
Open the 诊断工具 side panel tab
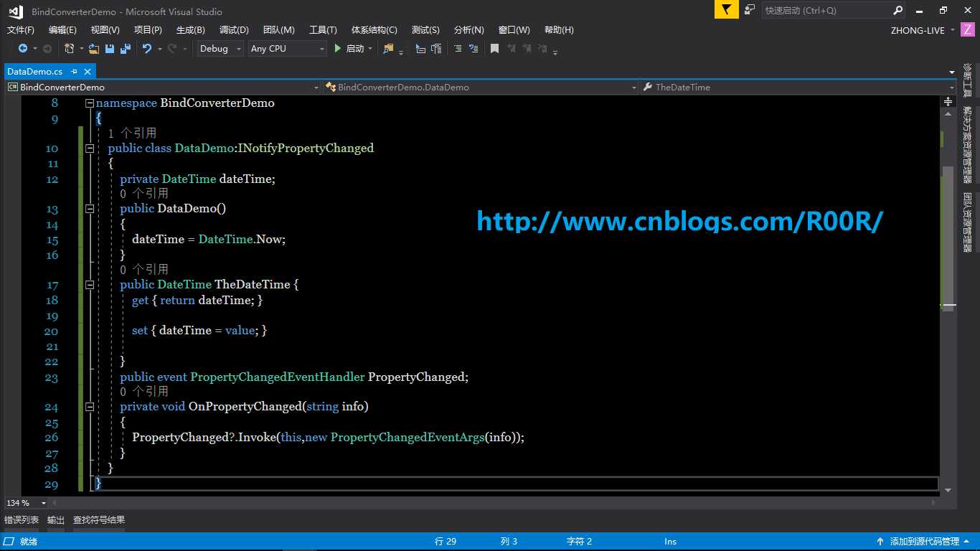[968, 81]
